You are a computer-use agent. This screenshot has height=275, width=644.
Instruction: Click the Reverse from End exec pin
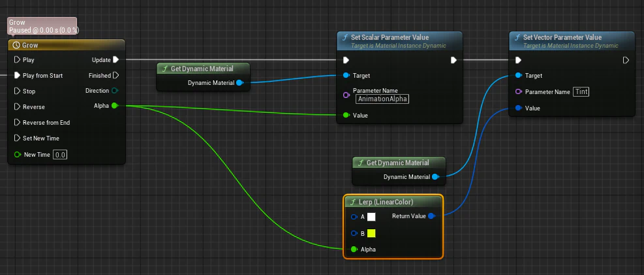point(17,123)
